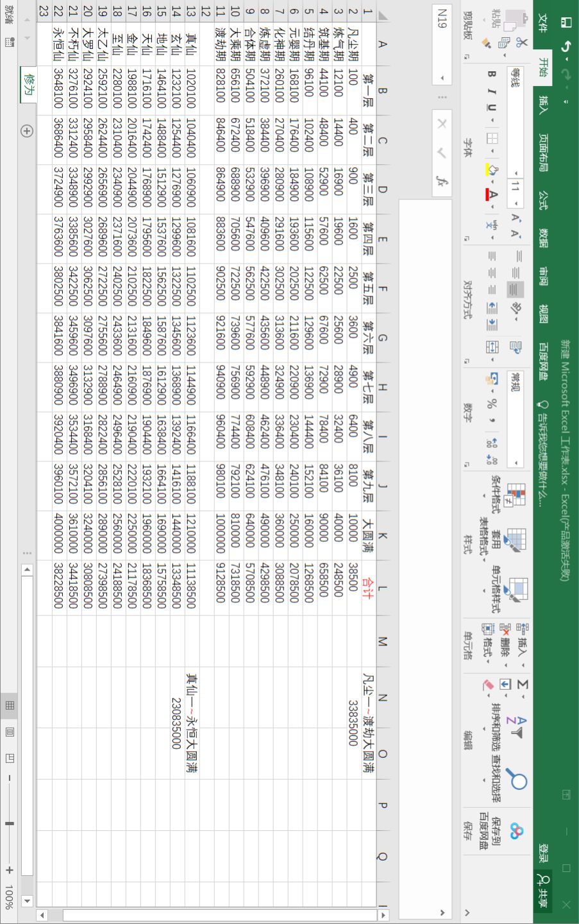Click the Borders grid icon
The height and width of the screenshot is (924, 579).
(x=492, y=139)
